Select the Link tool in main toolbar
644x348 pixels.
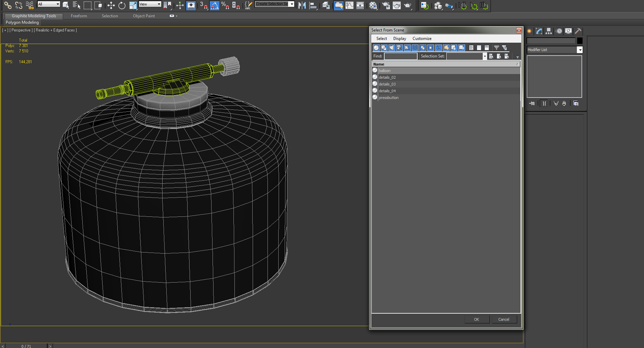coord(8,5)
